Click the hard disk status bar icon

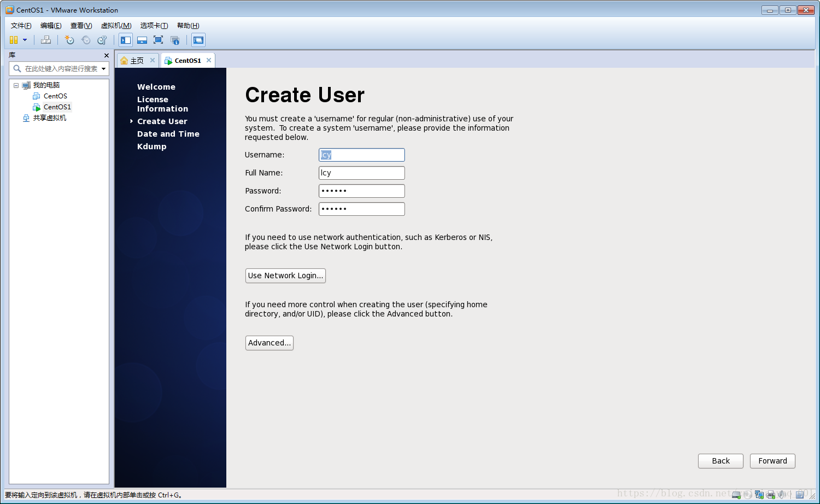(x=736, y=495)
